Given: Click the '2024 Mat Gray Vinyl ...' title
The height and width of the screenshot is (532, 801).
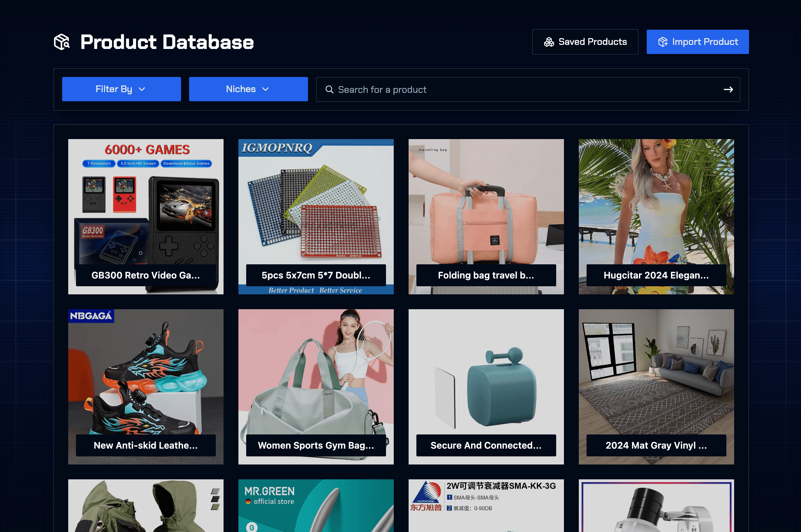Looking at the screenshot, I should coord(656,445).
